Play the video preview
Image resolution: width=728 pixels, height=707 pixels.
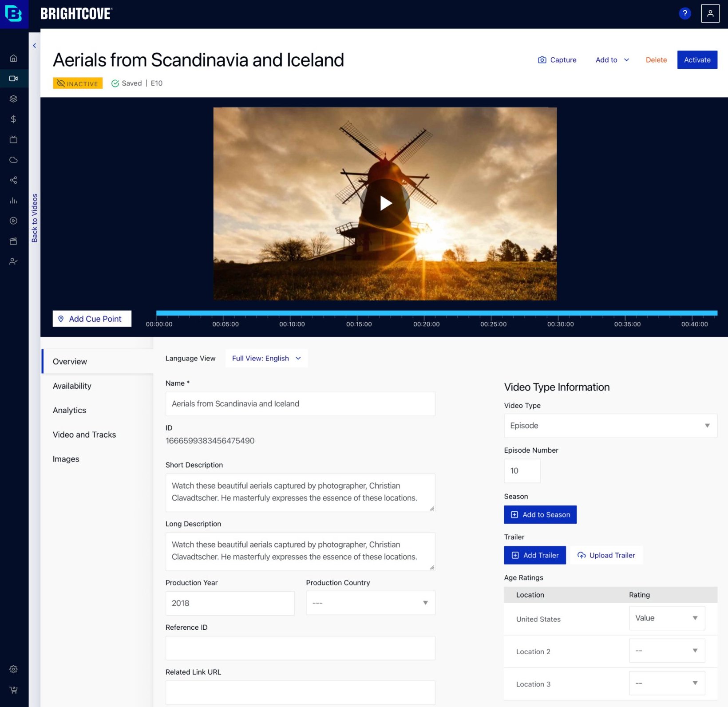click(385, 203)
